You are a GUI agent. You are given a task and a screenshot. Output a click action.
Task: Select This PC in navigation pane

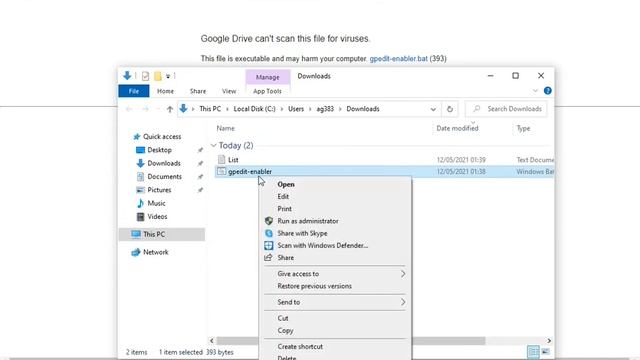click(162, 234)
